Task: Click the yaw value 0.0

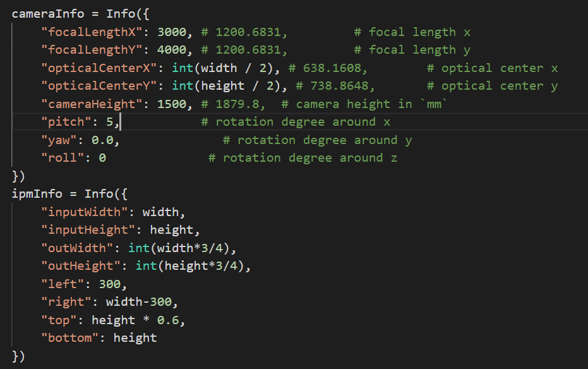Action: (102, 140)
